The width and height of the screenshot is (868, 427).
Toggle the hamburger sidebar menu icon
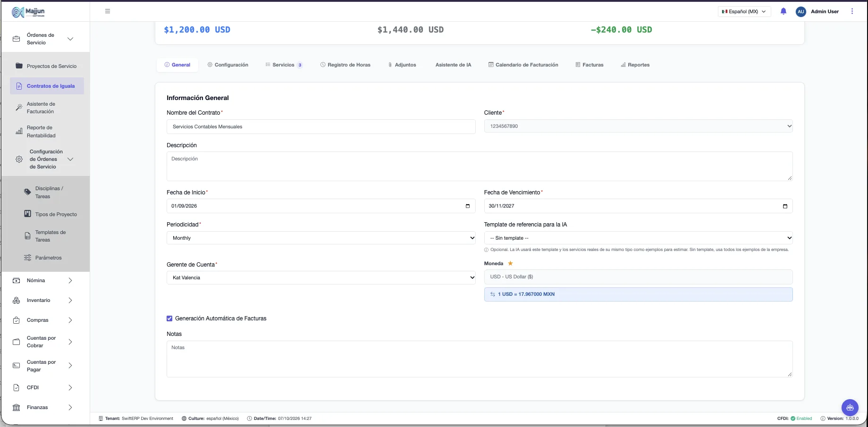pyautogui.click(x=108, y=11)
